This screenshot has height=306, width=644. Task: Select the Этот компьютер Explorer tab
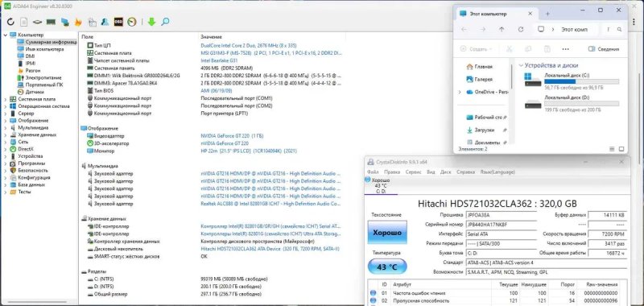click(497, 14)
